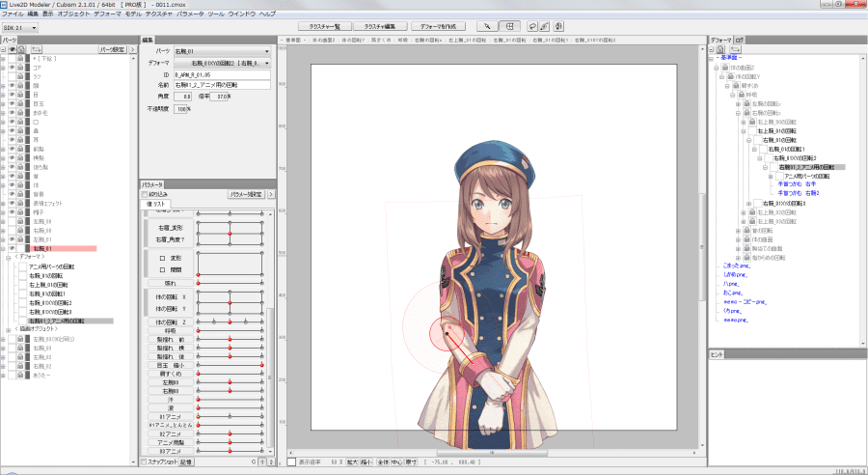The width and height of the screenshot is (868, 475).
Task: Click the 記憶 snapshot button
Action: tap(186, 461)
